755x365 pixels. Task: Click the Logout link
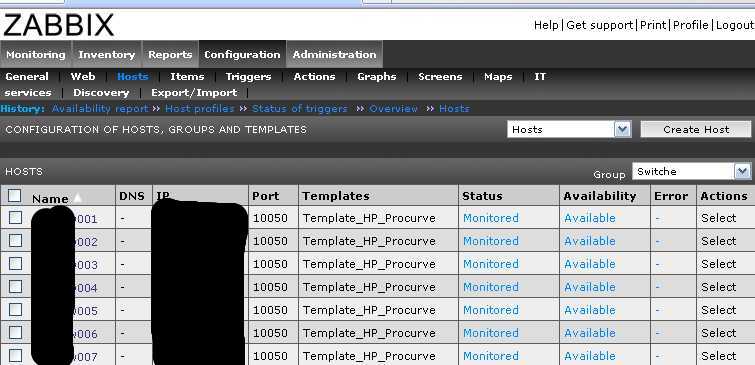pos(735,25)
